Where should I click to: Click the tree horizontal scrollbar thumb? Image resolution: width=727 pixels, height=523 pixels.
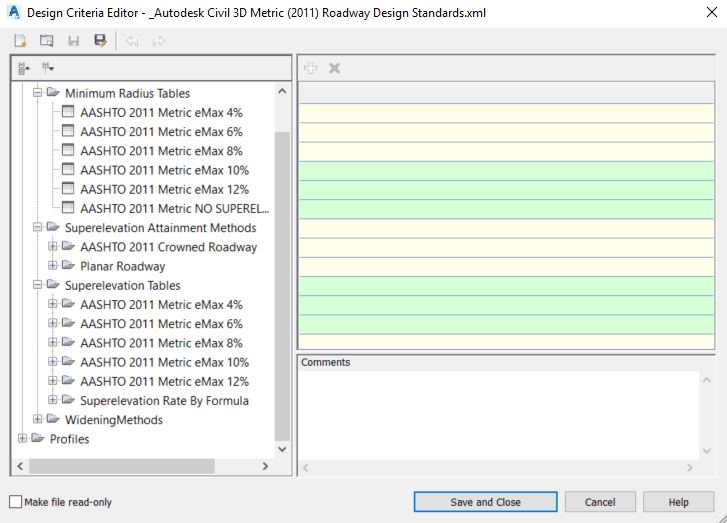[122, 466]
